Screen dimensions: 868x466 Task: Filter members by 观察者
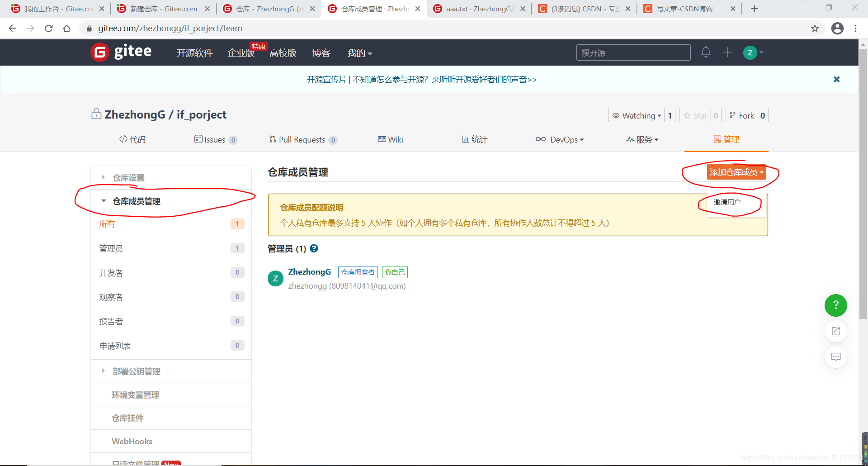click(171, 297)
